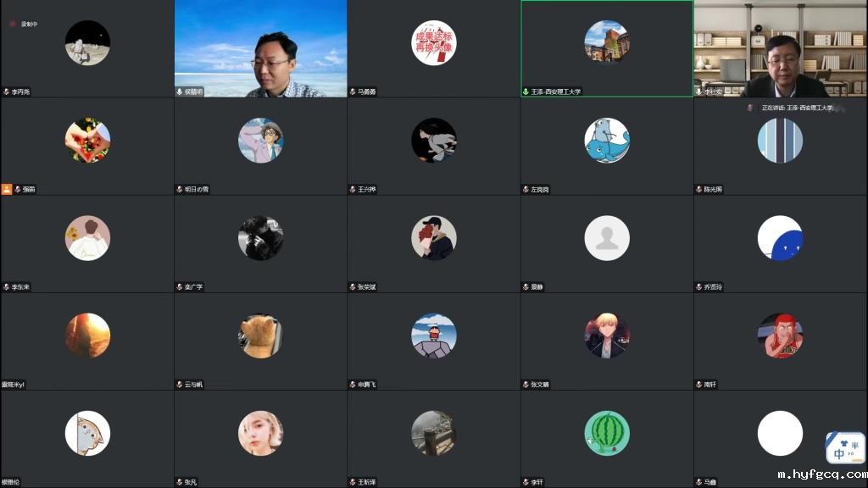This screenshot has width=868, height=488.
Task: Click the microphone icon beside 明日の雪
Action: [180, 190]
